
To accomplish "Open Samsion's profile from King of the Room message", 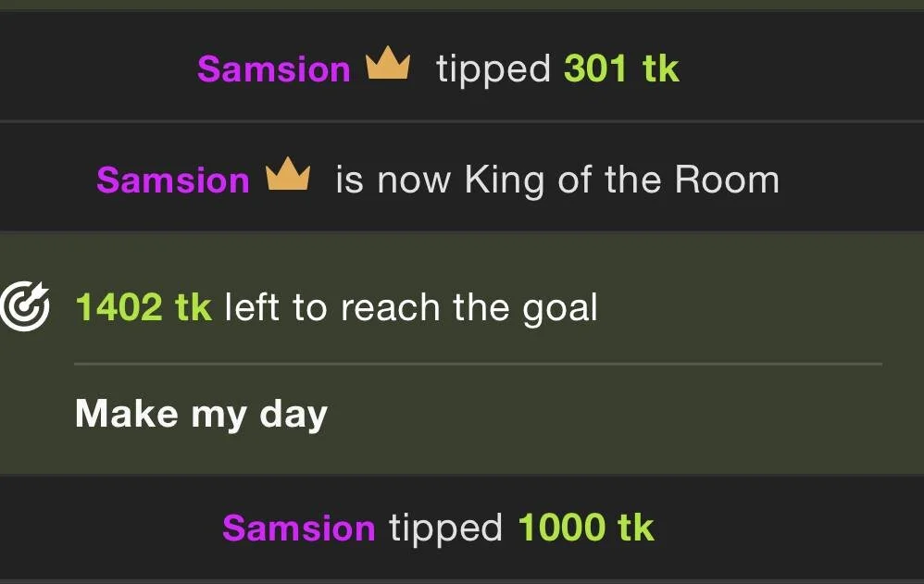I will 173,180.
